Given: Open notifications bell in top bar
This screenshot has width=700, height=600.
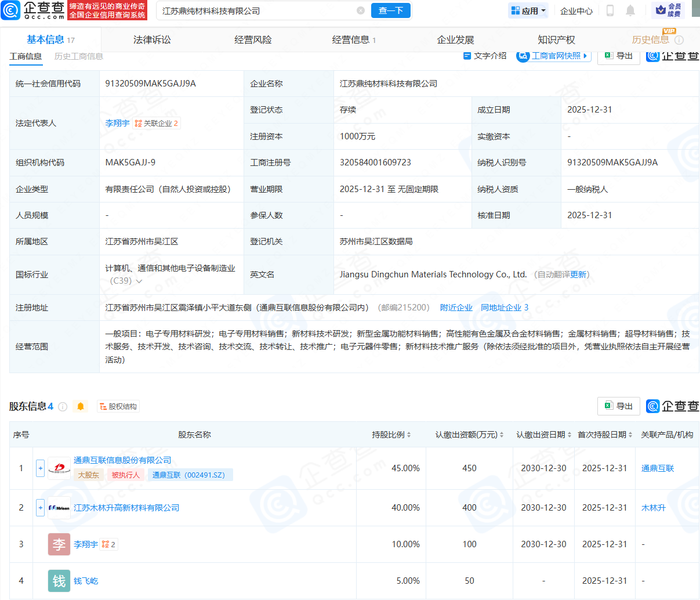Looking at the screenshot, I should coord(630,10).
